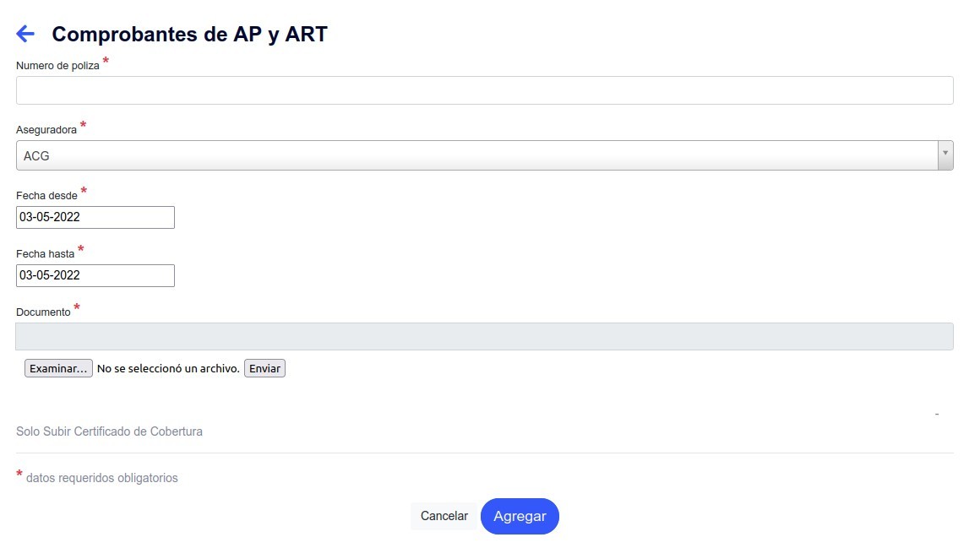Screen dimensions: 980x548
Task: Click 'Solo Subir Certificado de Cobertura' hint text
Action: point(109,431)
